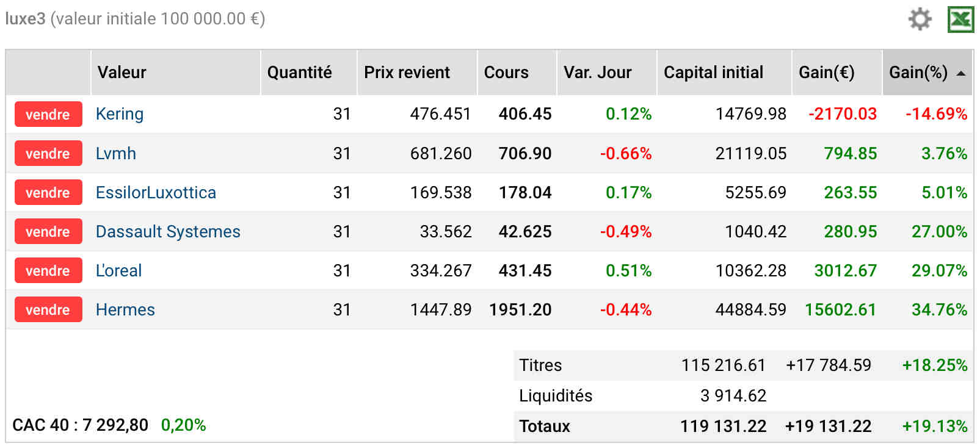Click vendre for Dassault Systemes
Screen dimensions: 980x446
48,231
